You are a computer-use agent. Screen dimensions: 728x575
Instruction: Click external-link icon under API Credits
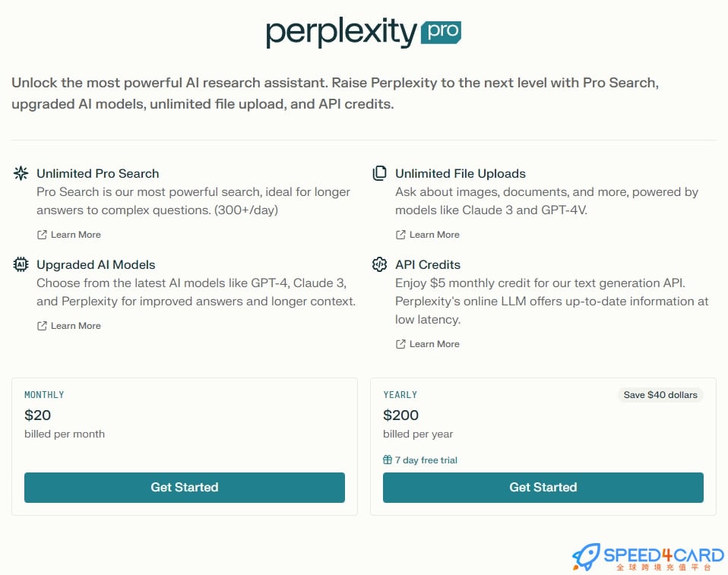tap(400, 344)
